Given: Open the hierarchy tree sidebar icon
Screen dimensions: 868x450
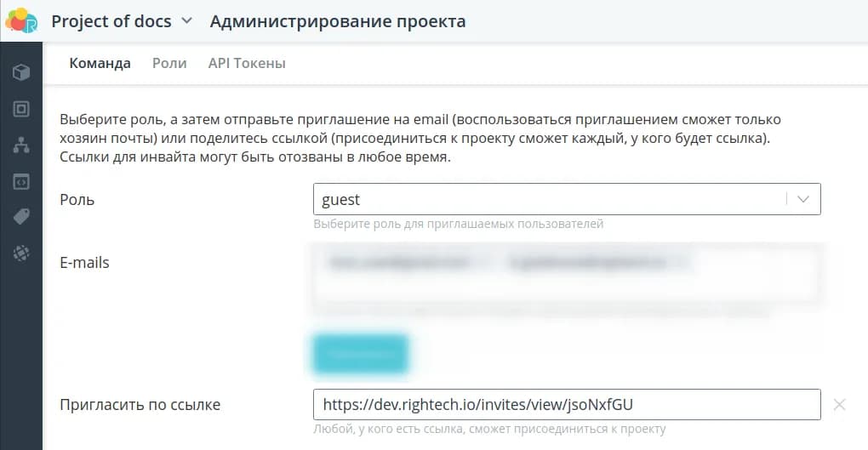Looking at the screenshot, I should pyautogui.click(x=21, y=145).
